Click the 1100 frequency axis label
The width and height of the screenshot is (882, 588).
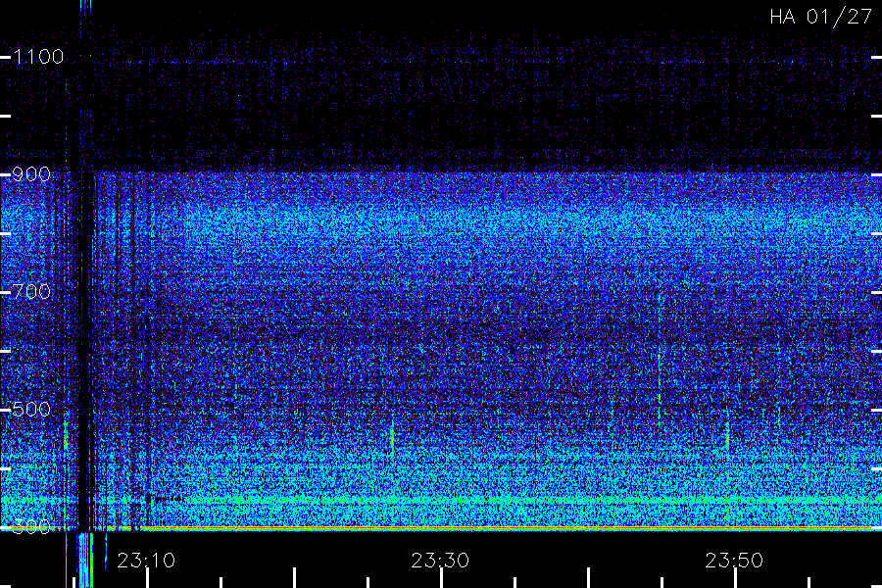(x=38, y=57)
